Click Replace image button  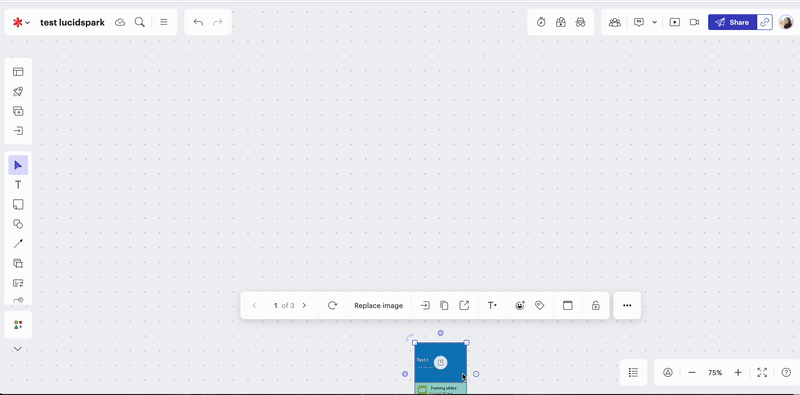click(379, 305)
